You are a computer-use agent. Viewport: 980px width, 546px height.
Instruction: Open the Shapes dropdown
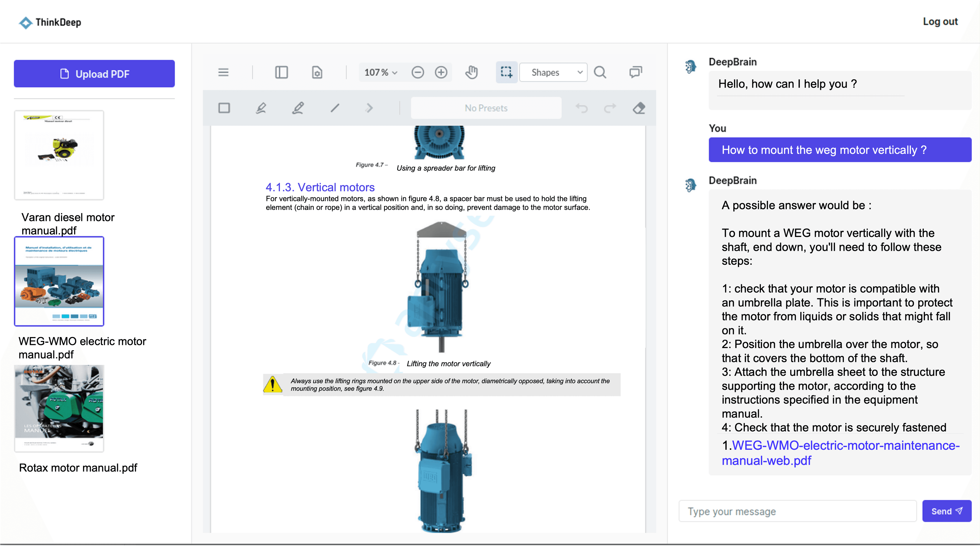(x=554, y=72)
